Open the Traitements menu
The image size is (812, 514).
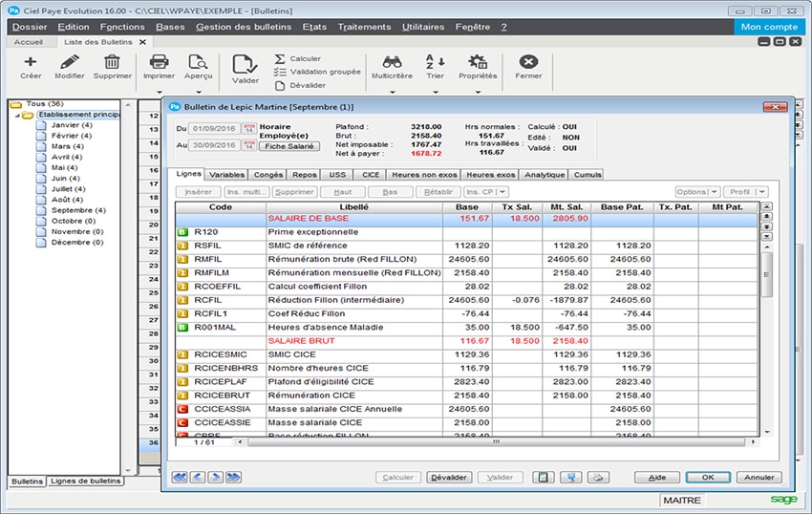[x=364, y=27]
